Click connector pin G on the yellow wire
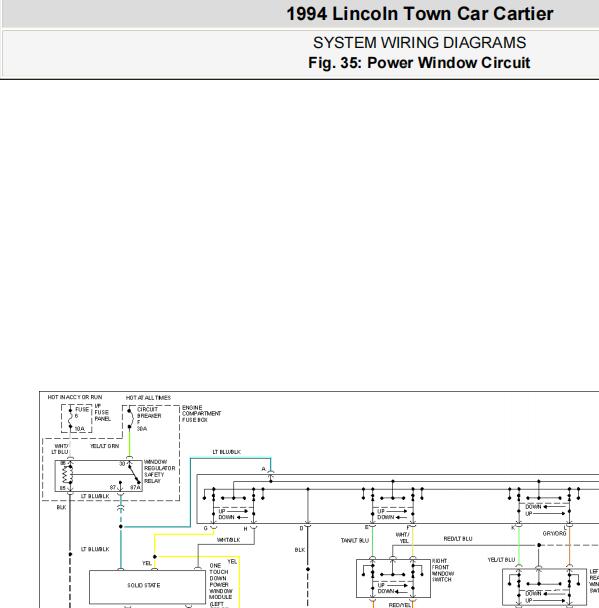 pyautogui.click(x=213, y=528)
